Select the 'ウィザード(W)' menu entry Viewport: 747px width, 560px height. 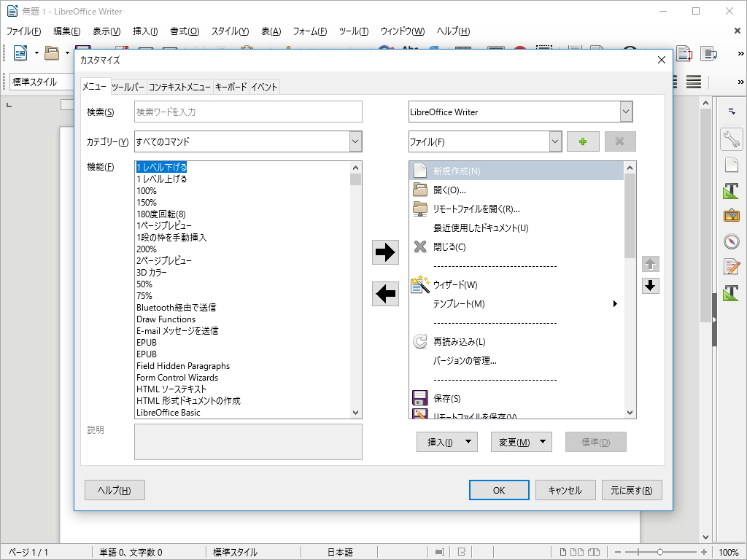click(x=516, y=285)
